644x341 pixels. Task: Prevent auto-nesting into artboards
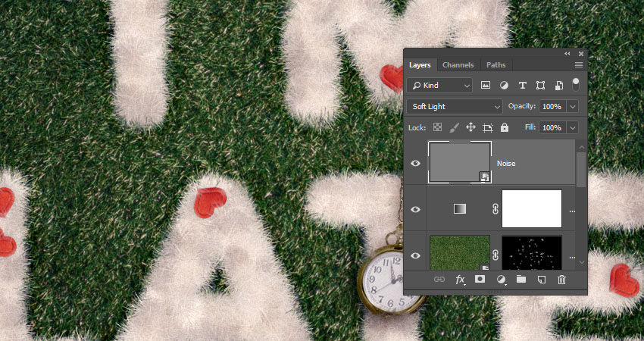[487, 128]
